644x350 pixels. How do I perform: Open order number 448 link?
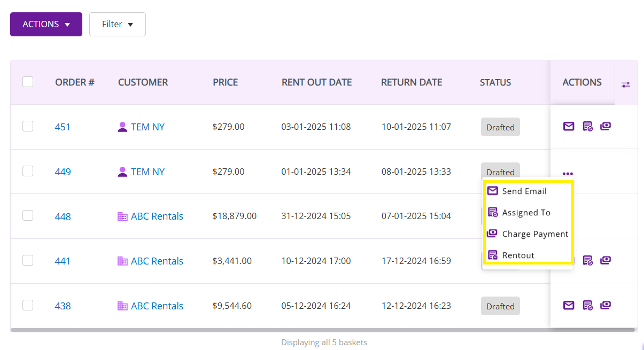click(x=63, y=216)
